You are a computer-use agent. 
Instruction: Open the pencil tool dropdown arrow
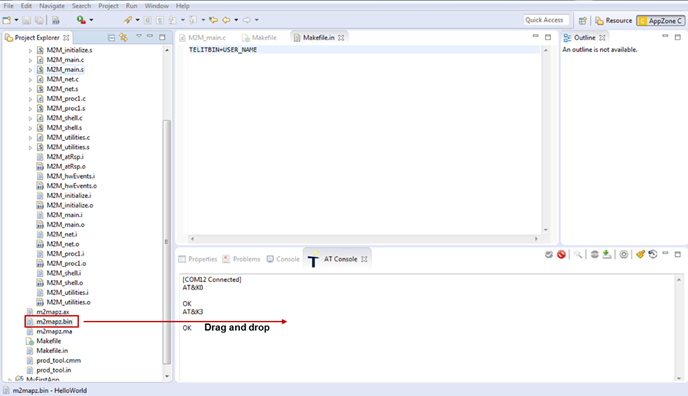[137, 20]
